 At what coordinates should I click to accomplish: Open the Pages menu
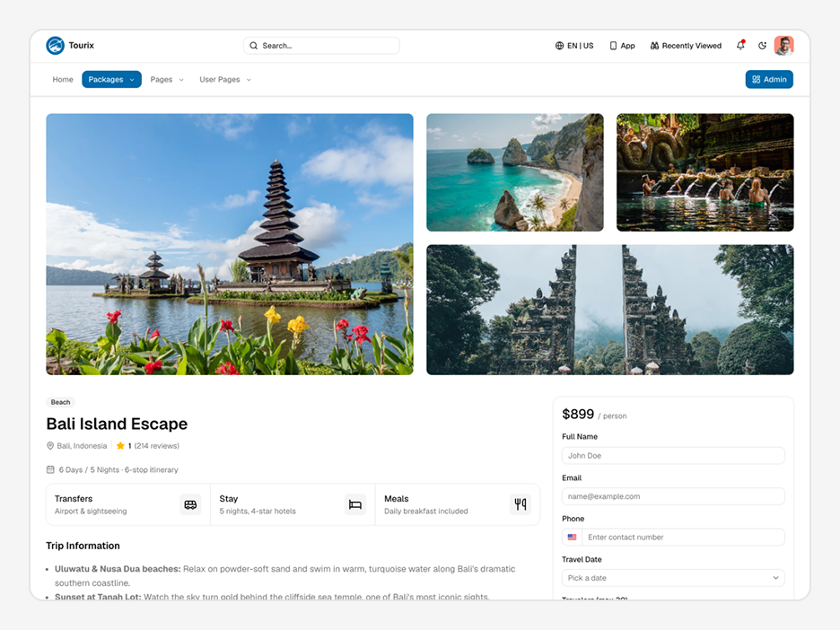(x=167, y=79)
